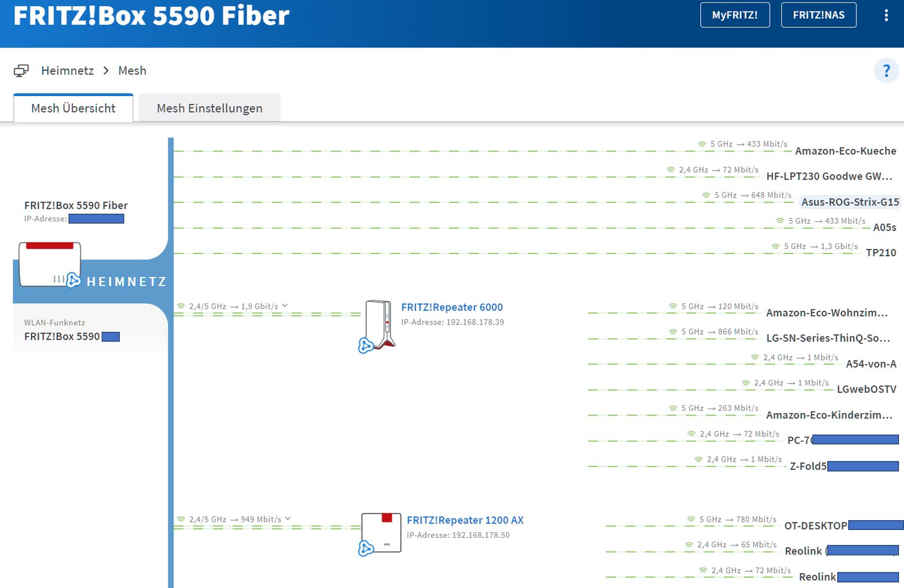This screenshot has width=904, height=588.
Task: Select device Amazon-Eco-Kueche
Action: coord(845,151)
